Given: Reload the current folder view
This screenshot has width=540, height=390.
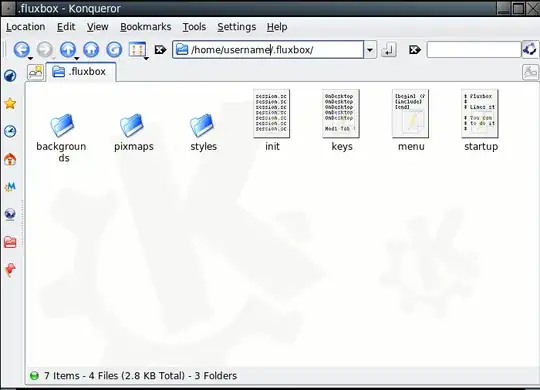Looking at the screenshot, I should point(114,50).
